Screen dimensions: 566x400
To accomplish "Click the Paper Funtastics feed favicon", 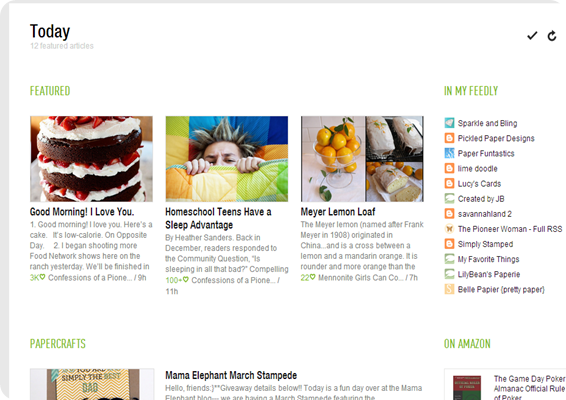I will [x=449, y=153].
